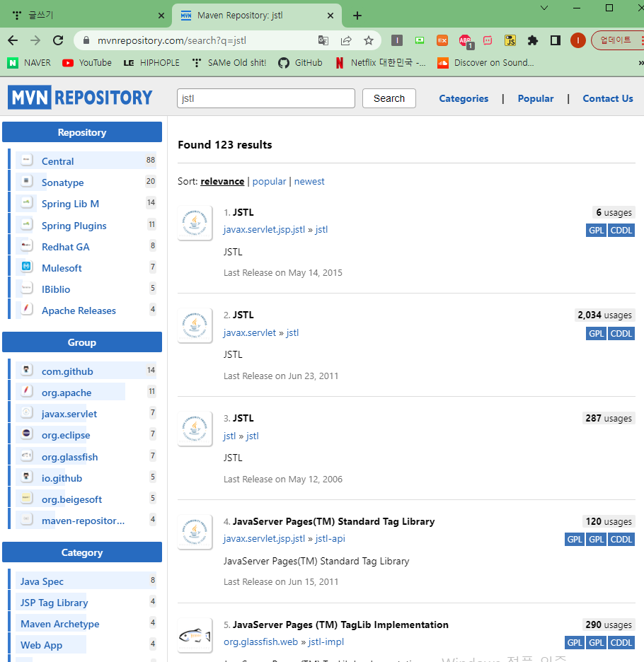The width and height of the screenshot is (644, 662).
Task: Click the Repository panel header
Action: coord(82,132)
